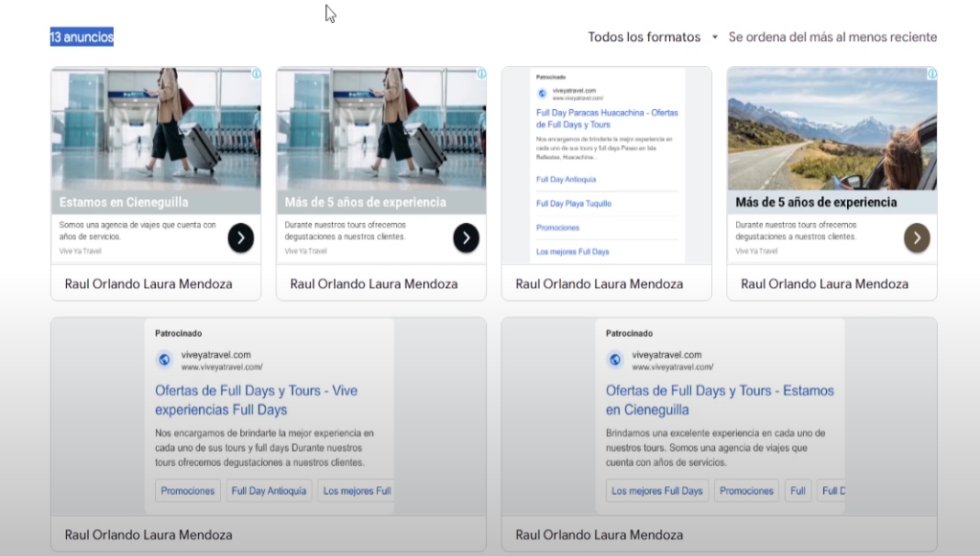Click 'Ofertas de Full Days y Tours - Vive experiencias' headline
The image size is (980, 556).
(256, 400)
